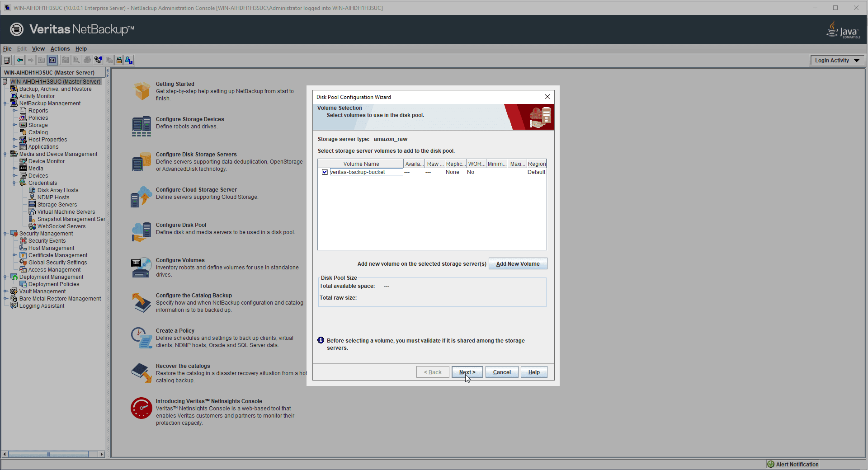Click the Add New Volume button
Screen dimensions: 868x470
518,264
